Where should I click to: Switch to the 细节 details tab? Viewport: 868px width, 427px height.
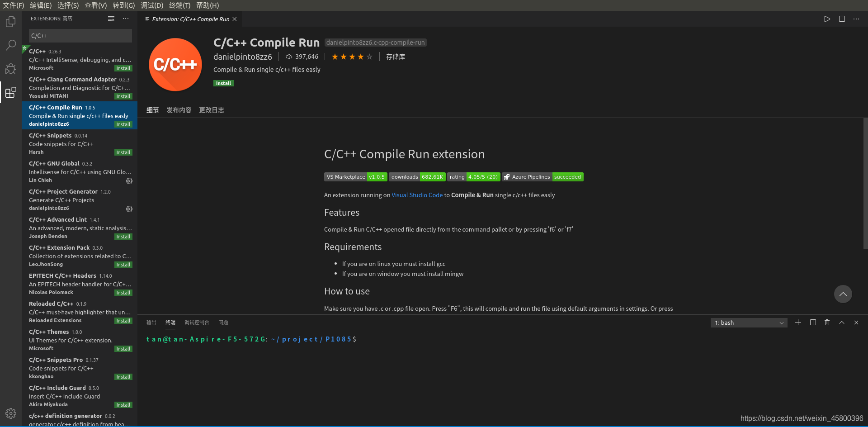(x=153, y=110)
